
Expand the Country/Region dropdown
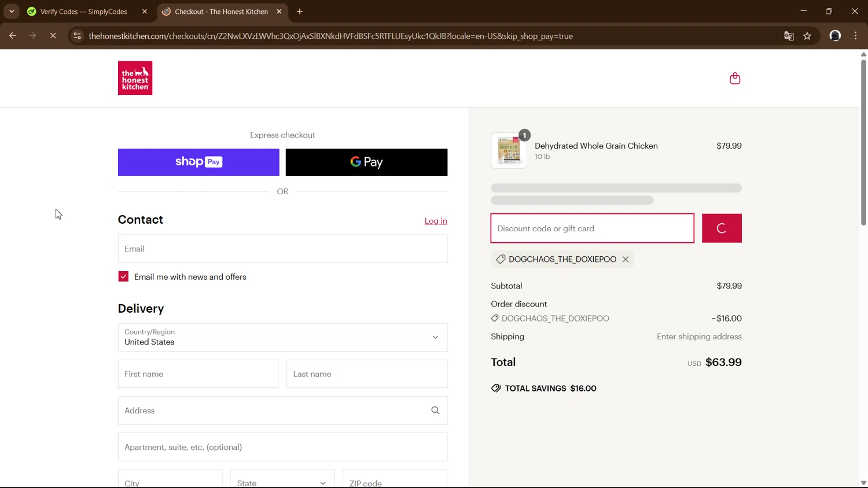282,337
